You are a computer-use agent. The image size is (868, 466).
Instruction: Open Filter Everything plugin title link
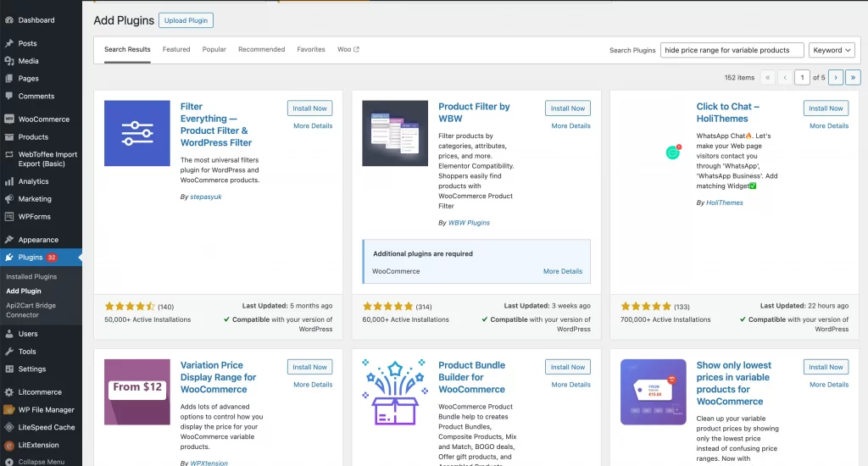tap(216, 125)
